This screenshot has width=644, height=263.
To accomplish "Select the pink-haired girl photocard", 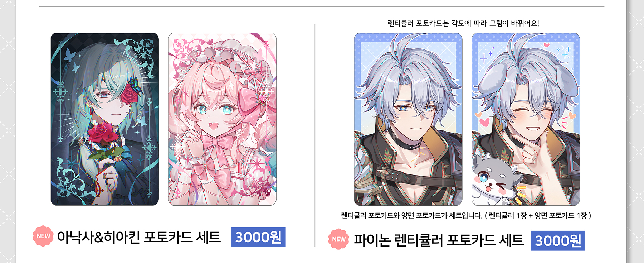I will click(x=222, y=119).
